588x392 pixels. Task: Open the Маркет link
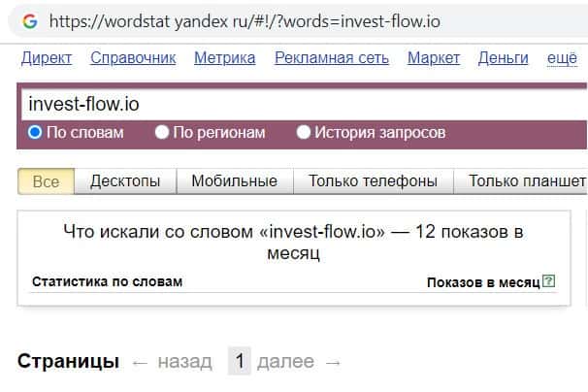pos(434,58)
